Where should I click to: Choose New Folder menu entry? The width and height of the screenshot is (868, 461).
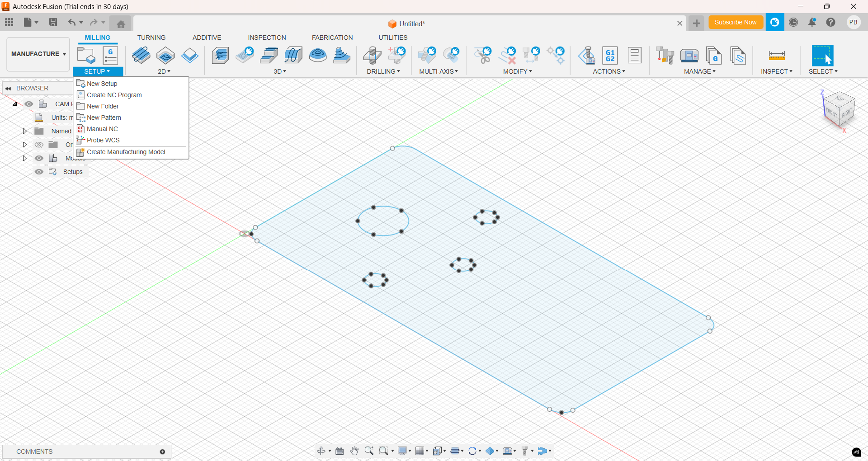(131, 106)
